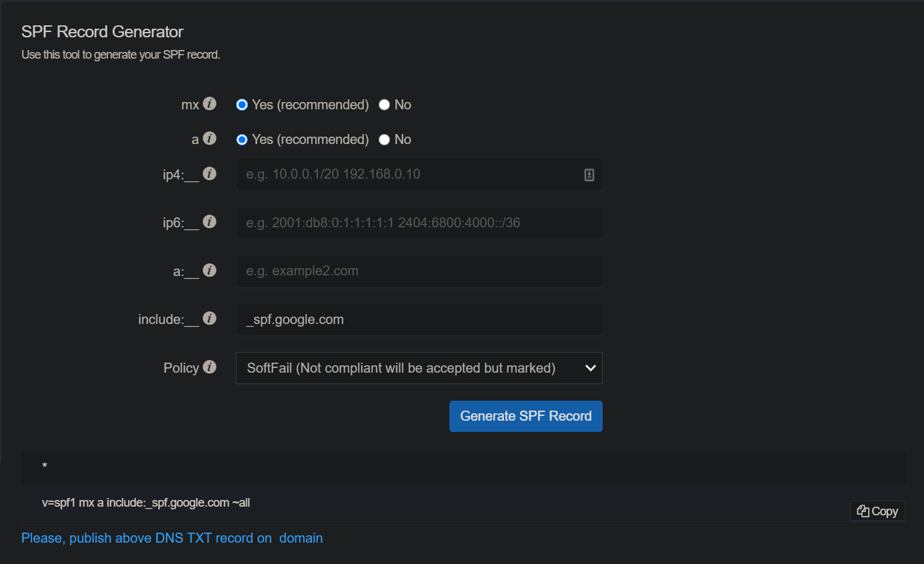Open the info tooltip for a:__
The height and width of the screenshot is (564, 924).
point(209,270)
